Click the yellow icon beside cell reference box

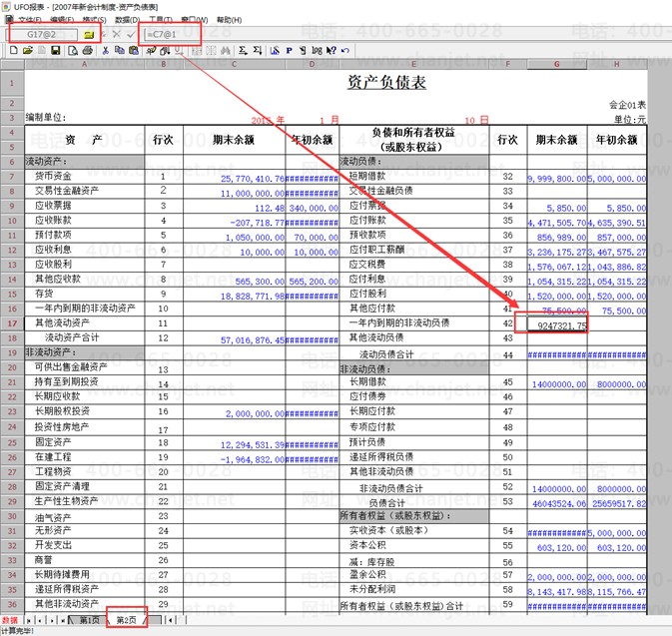(x=89, y=35)
